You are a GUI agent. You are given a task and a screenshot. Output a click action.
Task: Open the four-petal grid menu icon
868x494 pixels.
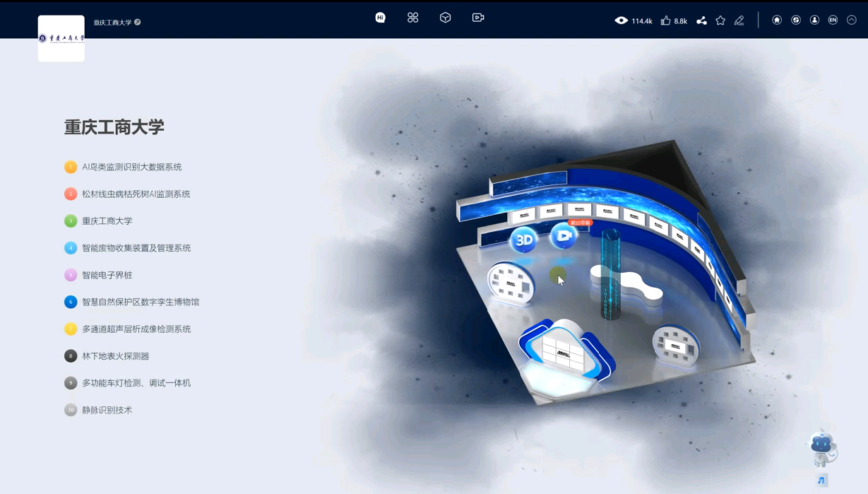pos(413,18)
